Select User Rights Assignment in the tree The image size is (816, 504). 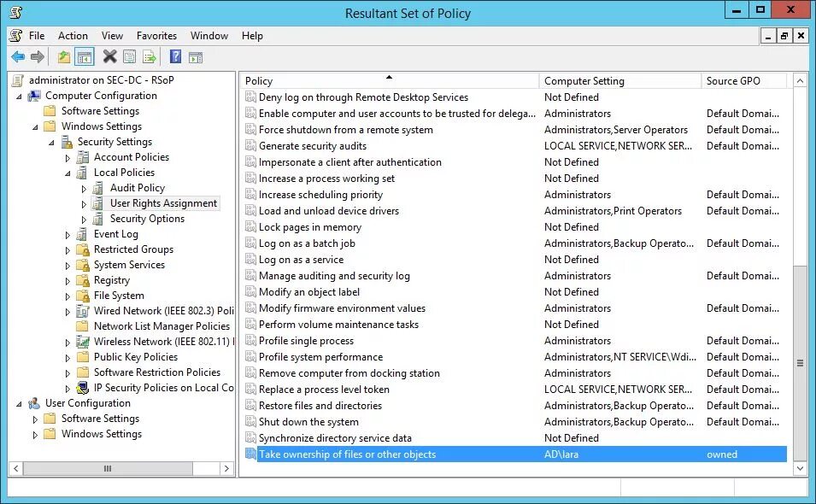pos(163,203)
